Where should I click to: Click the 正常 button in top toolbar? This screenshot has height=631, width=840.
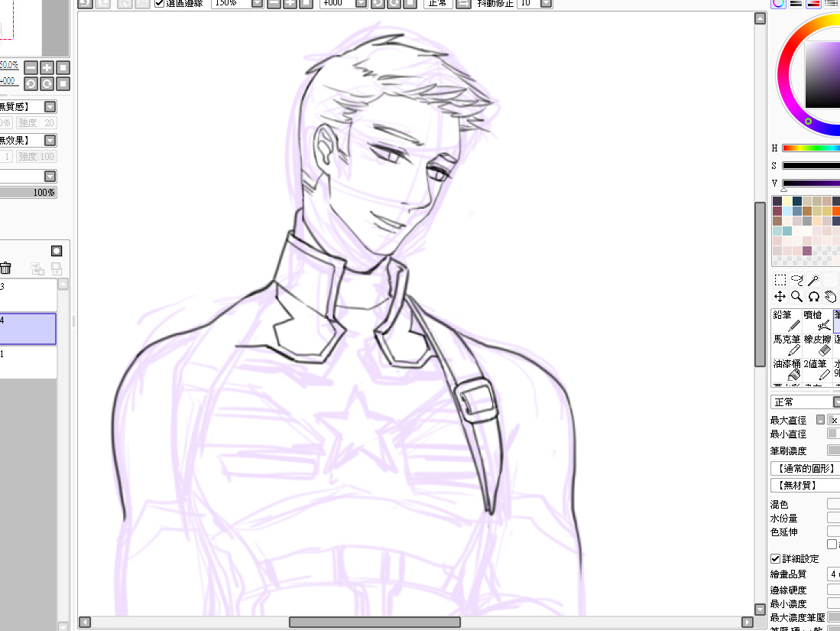pos(438,3)
